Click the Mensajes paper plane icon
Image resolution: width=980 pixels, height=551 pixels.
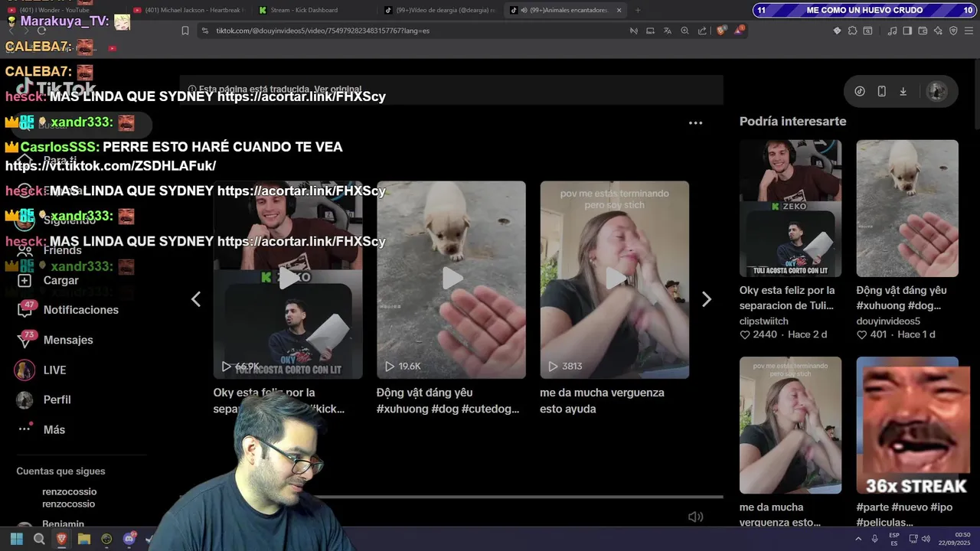tap(24, 340)
